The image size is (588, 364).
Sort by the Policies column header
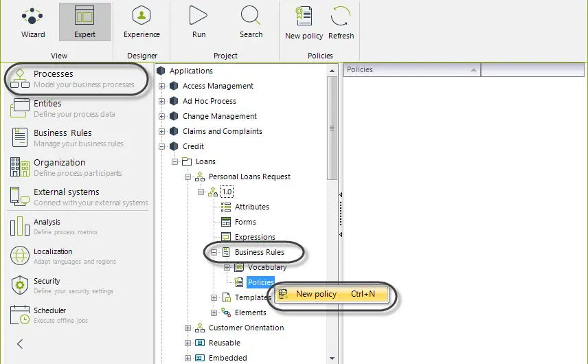(411, 70)
